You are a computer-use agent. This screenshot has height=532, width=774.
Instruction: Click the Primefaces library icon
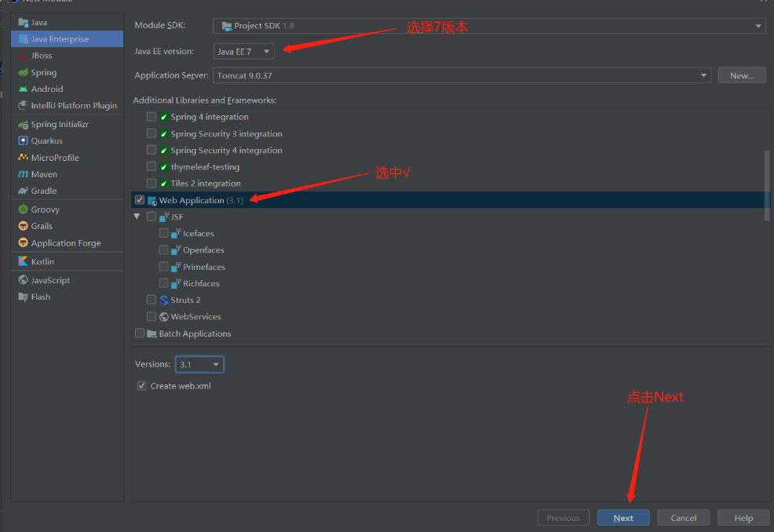click(x=176, y=267)
